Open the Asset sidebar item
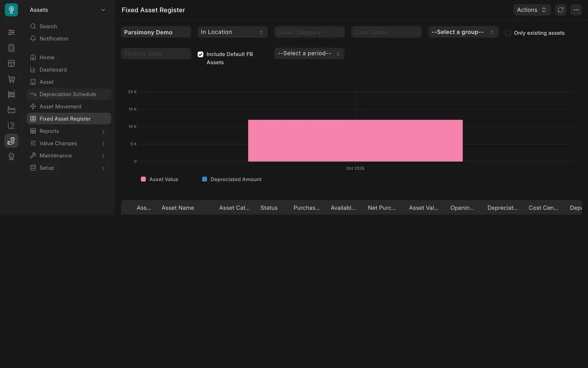Viewport: 588px width, 368px height. 69,82
